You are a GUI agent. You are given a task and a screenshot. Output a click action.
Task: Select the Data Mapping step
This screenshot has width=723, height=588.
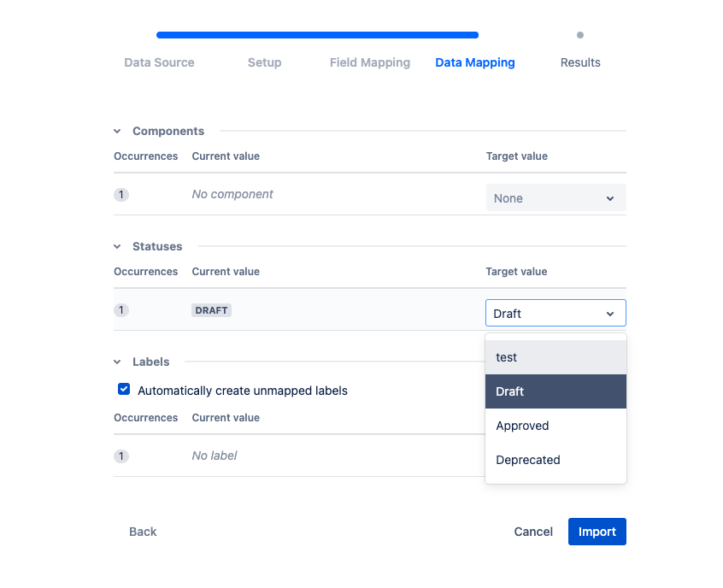[x=475, y=62]
